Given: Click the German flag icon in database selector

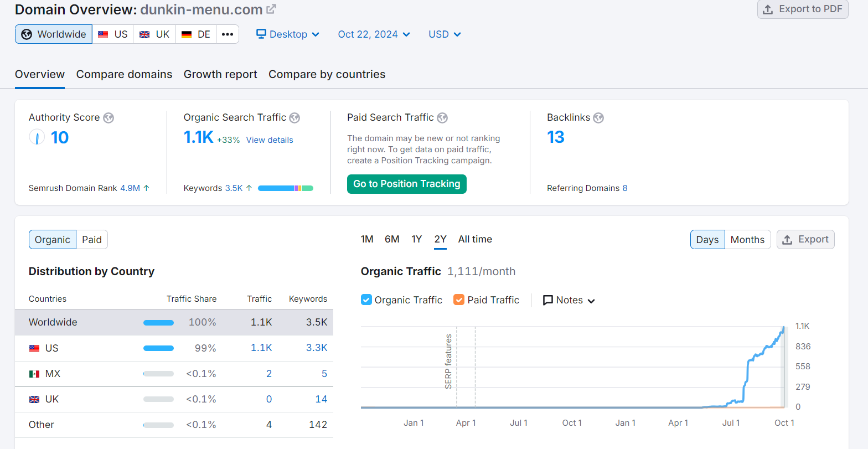Looking at the screenshot, I should (x=187, y=34).
